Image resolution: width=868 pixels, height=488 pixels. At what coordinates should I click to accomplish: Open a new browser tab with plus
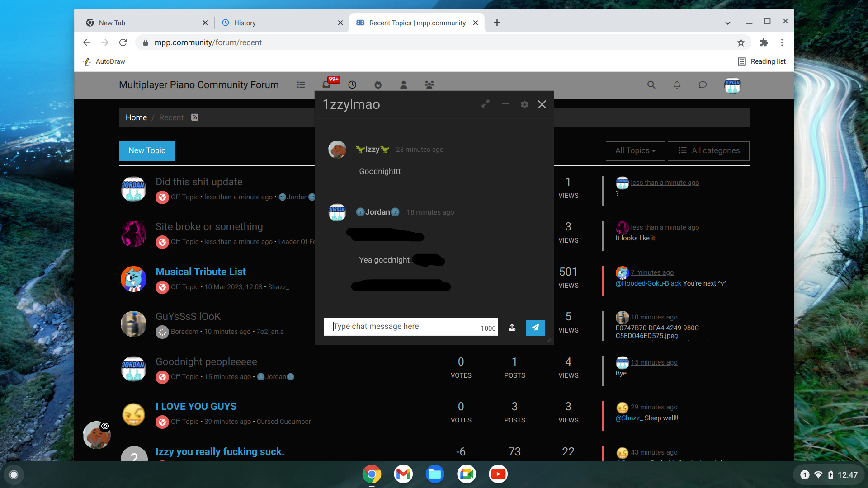pos(497,23)
